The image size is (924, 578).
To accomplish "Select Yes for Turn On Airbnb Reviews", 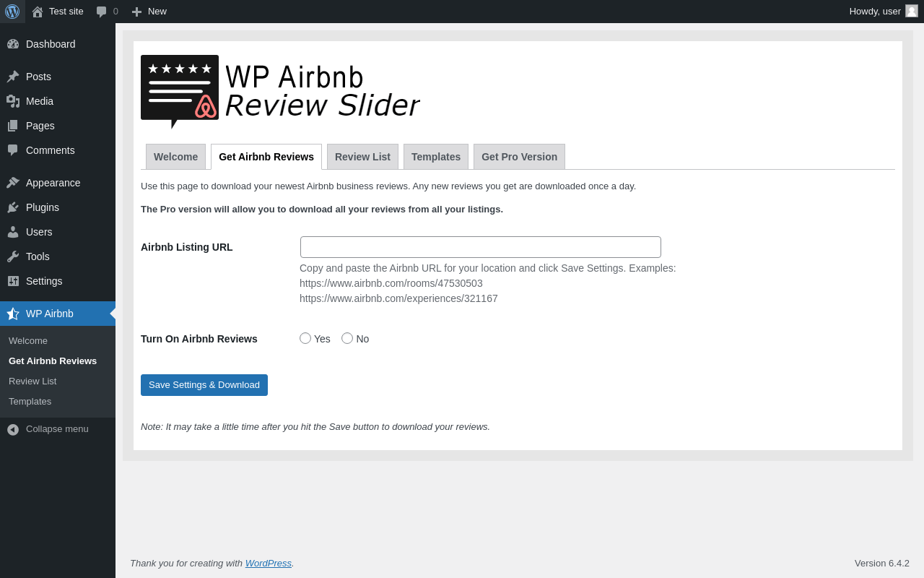I will [305, 338].
